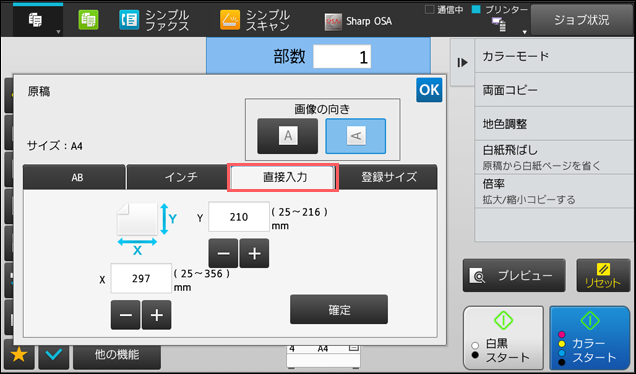Open プレビュー preview
Screen dimensions: 636x374
tap(514, 275)
